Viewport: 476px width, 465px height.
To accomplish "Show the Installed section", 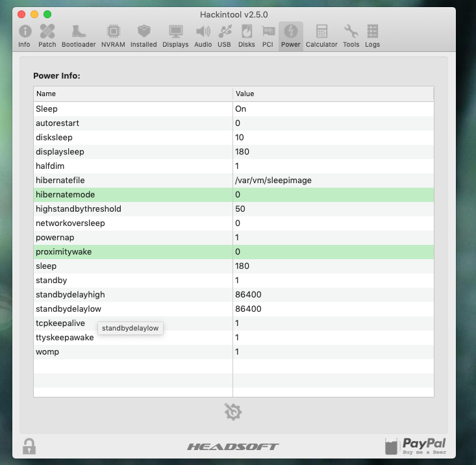I will tap(144, 36).
